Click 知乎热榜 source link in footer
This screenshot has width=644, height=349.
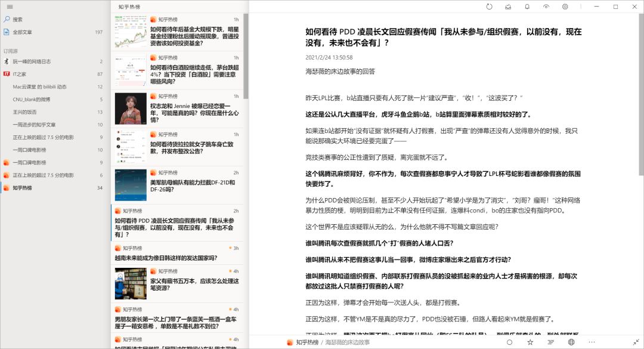pyautogui.click(x=307, y=342)
